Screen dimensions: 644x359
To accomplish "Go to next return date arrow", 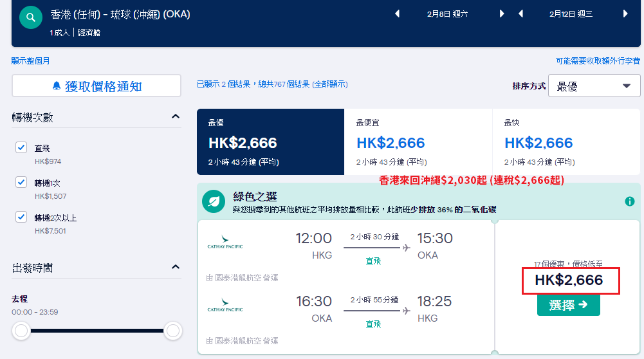I will click(625, 14).
